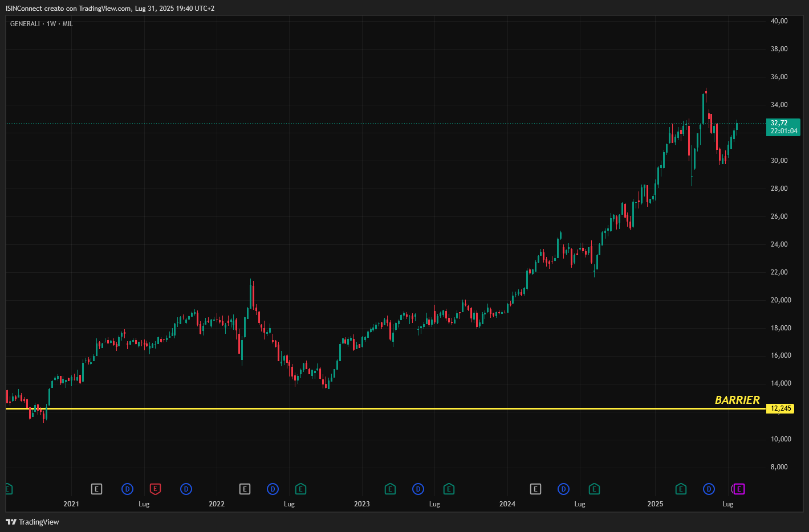Click the 2023 time axis label
809x532 pixels.
tap(362, 504)
